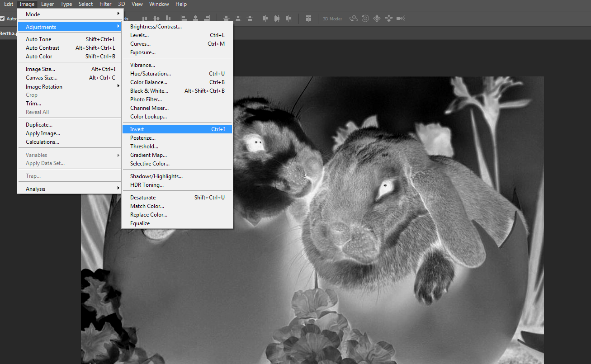This screenshot has width=591, height=364.
Task: Click the Align bottom edges icon
Action: 168,19
